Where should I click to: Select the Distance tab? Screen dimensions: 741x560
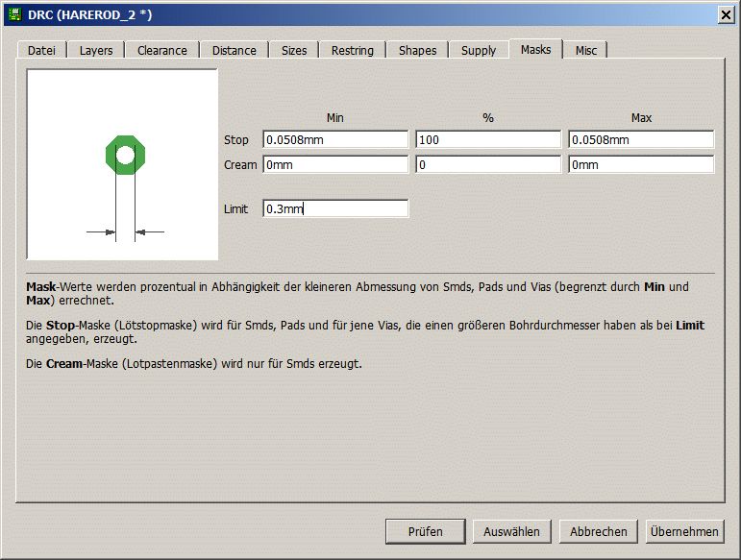[x=234, y=50]
